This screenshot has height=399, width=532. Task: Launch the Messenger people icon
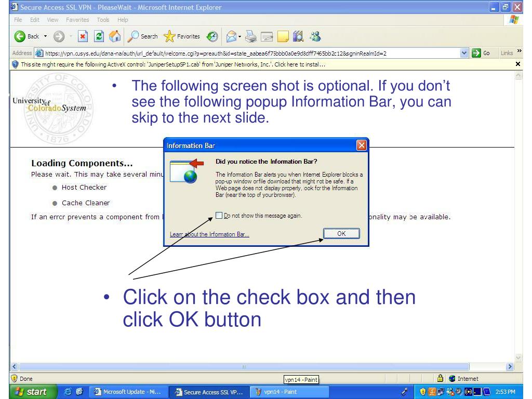pyautogui.click(x=315, y=36)
